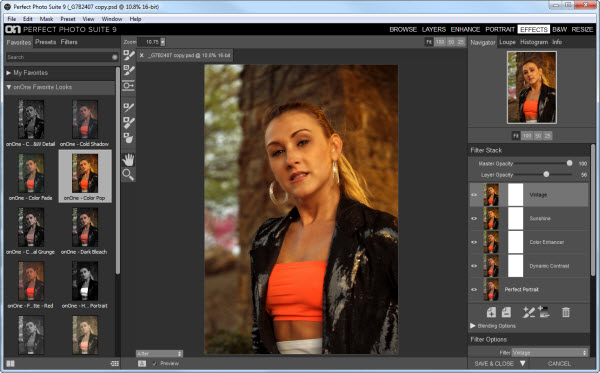Apply the onOne - Dark Bleach preset
This screenshot has width=600, height=373.
click(85, 231)
